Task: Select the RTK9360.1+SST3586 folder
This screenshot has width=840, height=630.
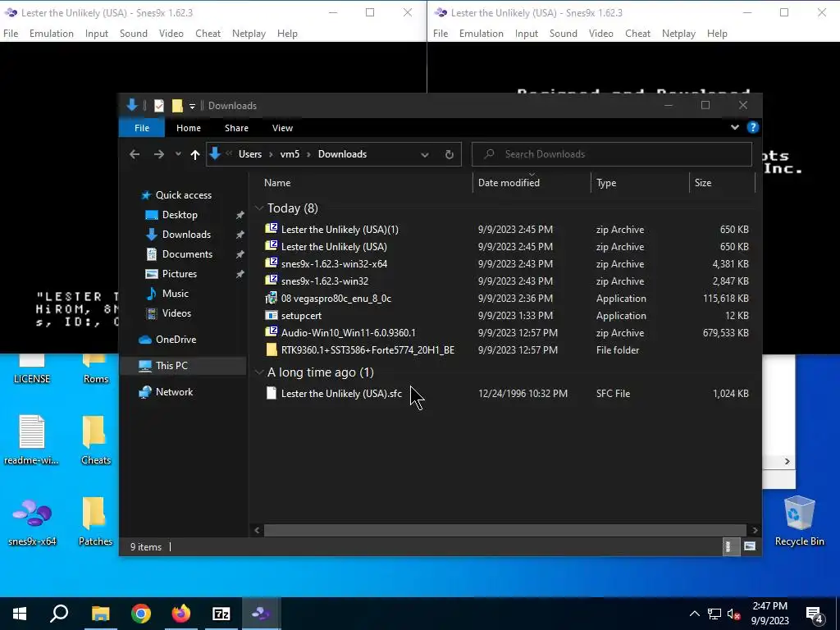Action: coord(367,349)
